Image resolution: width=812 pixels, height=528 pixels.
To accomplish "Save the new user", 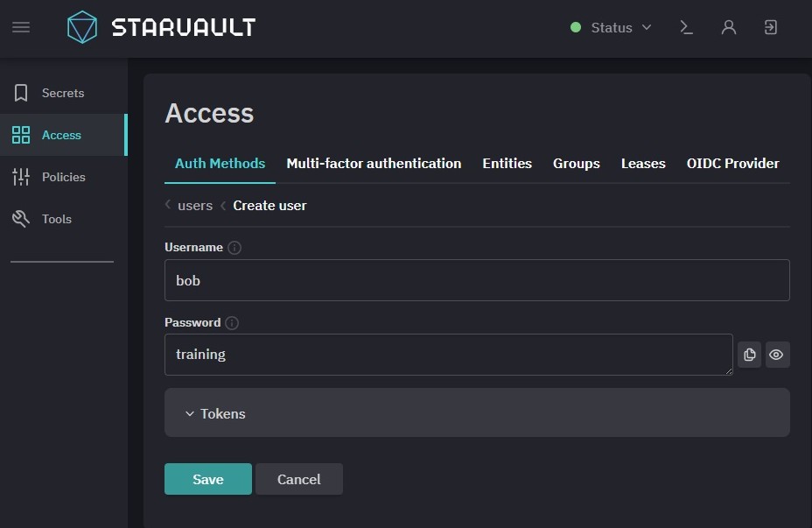I will coord(208,479).
